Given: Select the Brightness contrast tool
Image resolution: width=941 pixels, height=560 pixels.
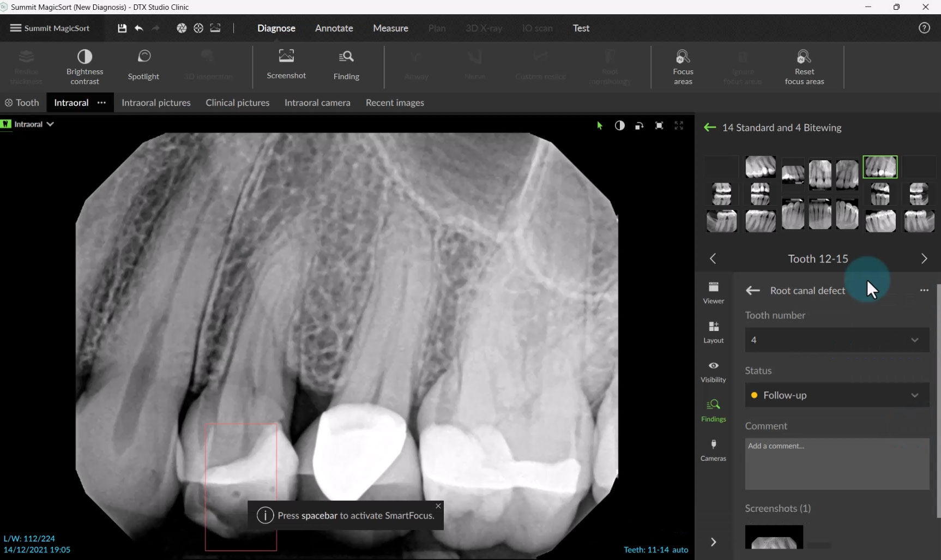Looking at the screenshot, I should click(x=85, y=67).
